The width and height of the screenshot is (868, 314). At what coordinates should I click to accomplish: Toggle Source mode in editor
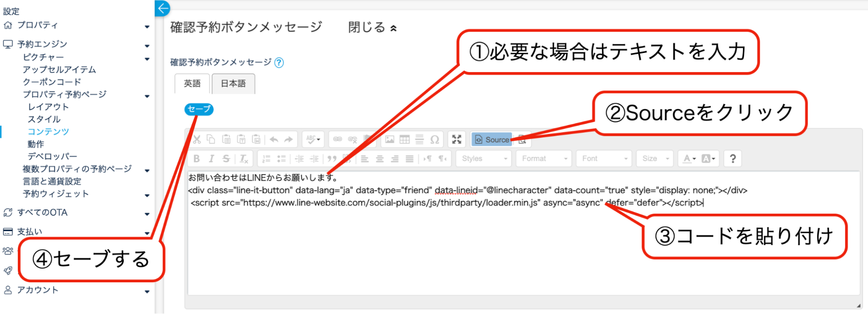point(492,139)
